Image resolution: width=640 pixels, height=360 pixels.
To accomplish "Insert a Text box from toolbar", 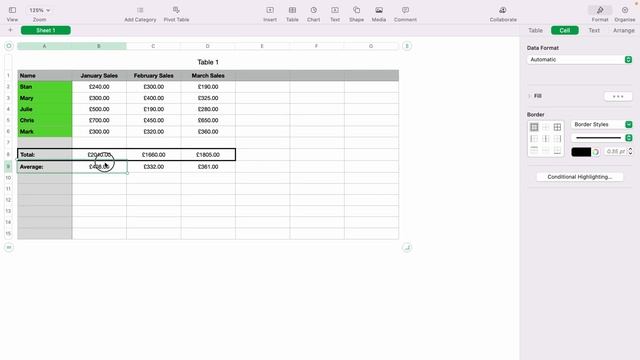I will 335,10.
